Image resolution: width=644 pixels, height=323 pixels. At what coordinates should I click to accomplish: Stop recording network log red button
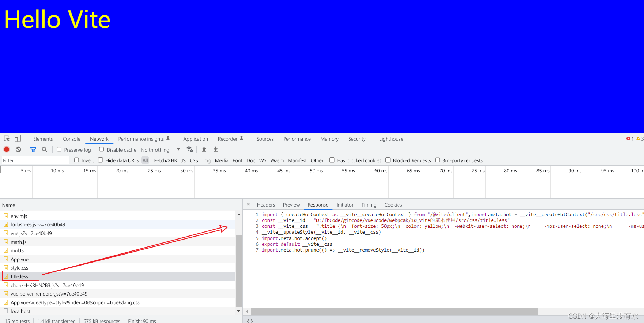point(7,149)
